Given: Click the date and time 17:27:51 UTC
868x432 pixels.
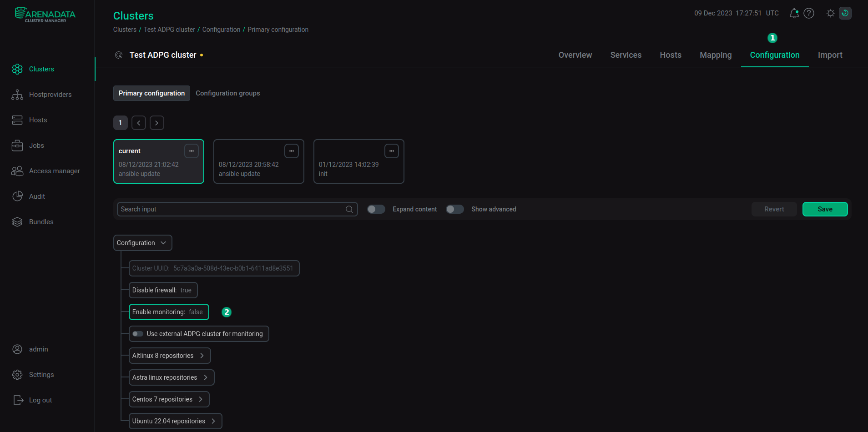Looking at the screenshot, I should pyautogui.click(x=737, y=13).
